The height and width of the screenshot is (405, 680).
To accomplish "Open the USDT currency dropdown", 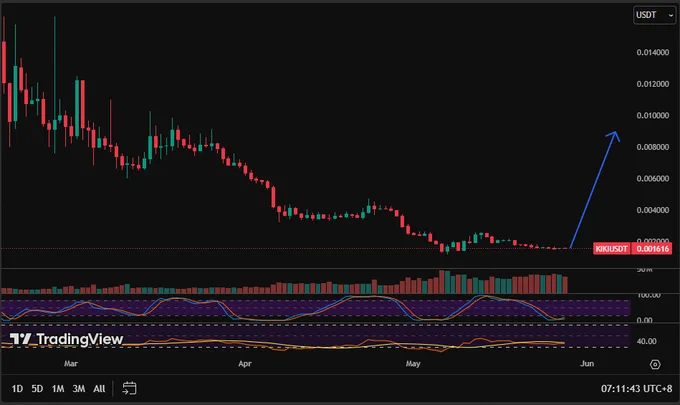I will [654, 15].
